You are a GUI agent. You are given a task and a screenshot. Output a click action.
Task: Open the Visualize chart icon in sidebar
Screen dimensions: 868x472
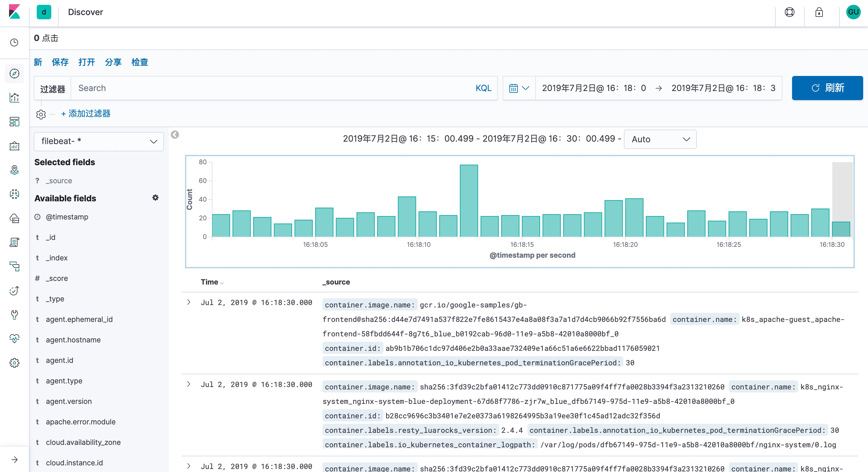(14, 98)
